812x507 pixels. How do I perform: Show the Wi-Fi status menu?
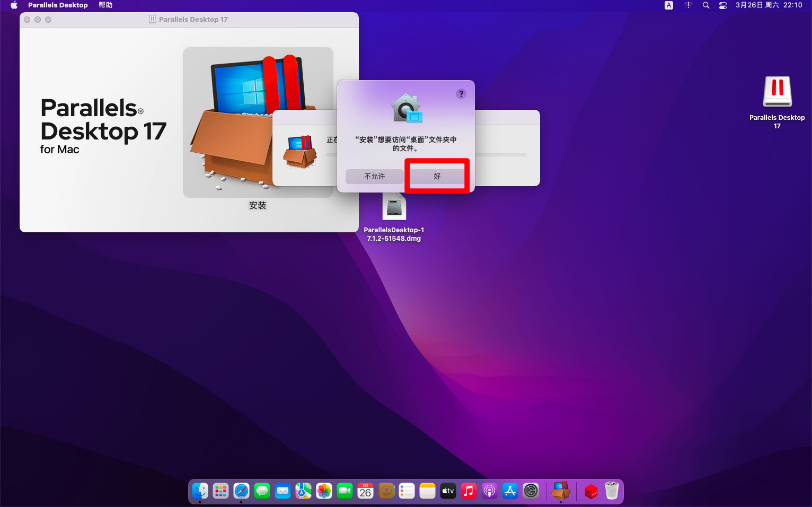coord(688,5)
